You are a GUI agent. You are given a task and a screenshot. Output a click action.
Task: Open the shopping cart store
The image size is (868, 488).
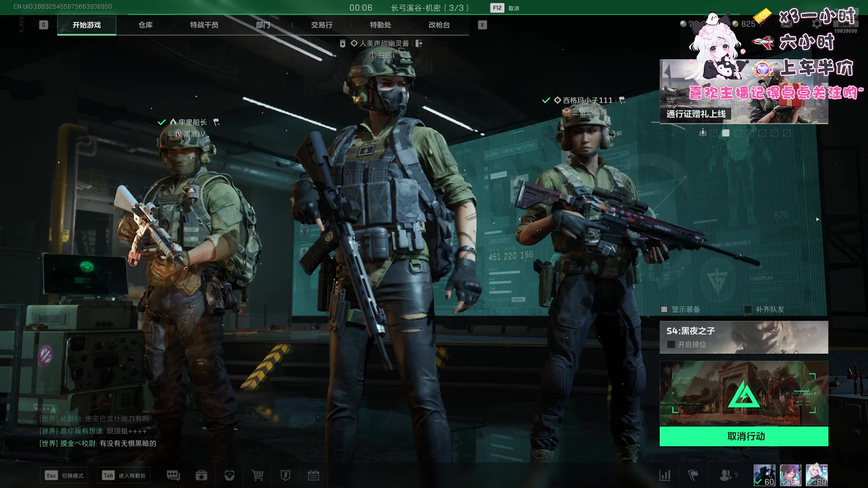click(258, 475)
